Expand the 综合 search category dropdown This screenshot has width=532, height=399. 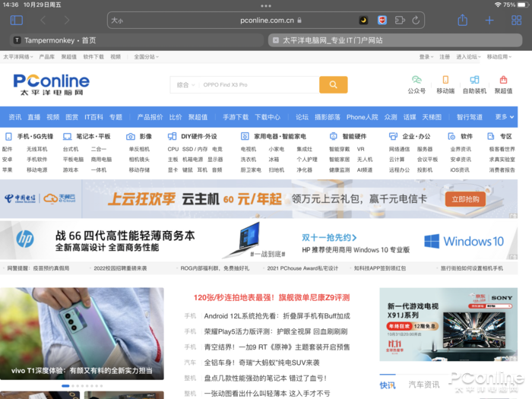[x=185, y=85]
